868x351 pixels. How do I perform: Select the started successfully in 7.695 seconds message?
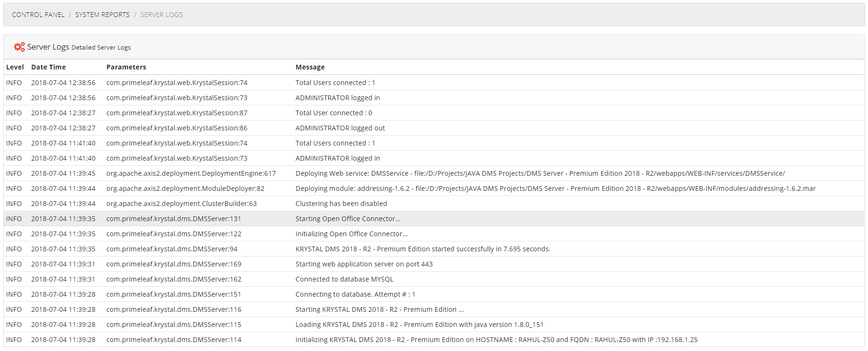coord(423,249)
